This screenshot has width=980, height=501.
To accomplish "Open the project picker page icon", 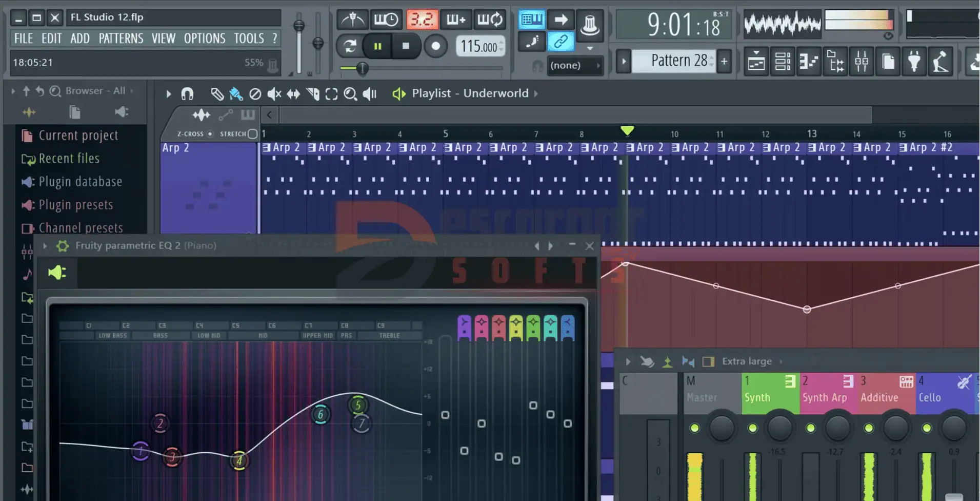I will coord(888,62).
